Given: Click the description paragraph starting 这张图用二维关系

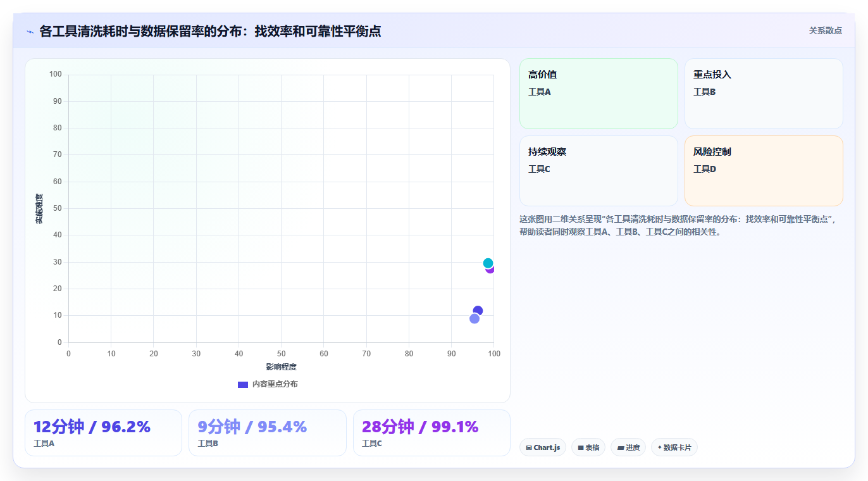Looking at the screenshot, I should point(679,225).
